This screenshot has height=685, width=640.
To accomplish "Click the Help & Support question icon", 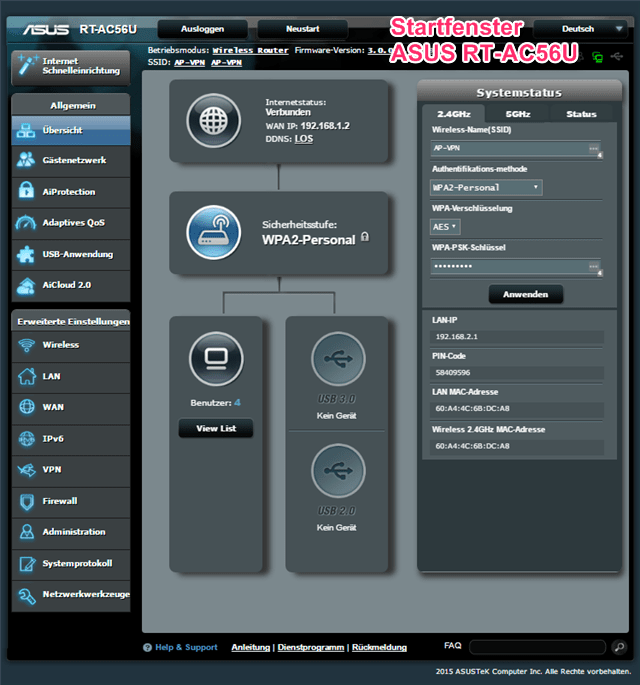I will tap(147, 647).
